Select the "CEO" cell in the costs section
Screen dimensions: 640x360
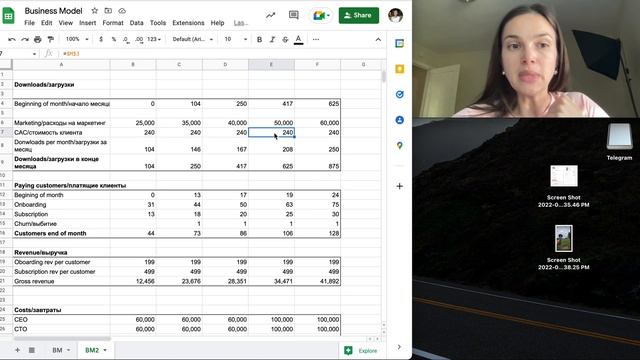click(61, 320)
